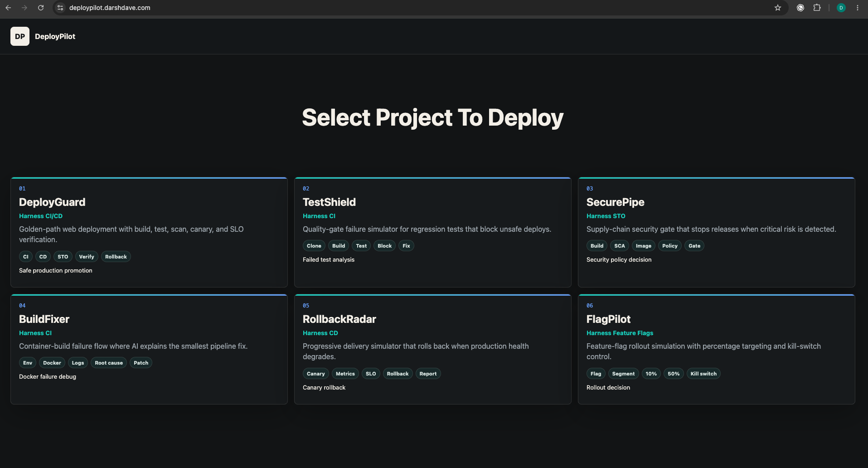Screen dimensions: 868x468
Task: Click the CI tag in DeployGuard
Action: tap(26, 257)
